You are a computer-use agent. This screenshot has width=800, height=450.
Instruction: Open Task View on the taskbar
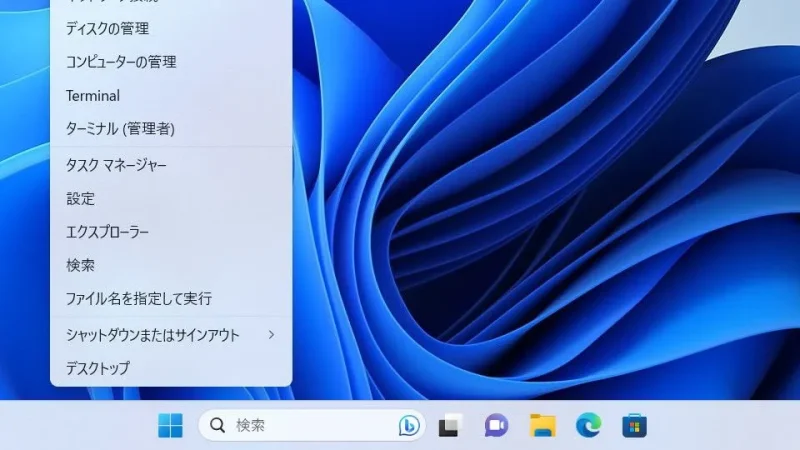point(451,426)
